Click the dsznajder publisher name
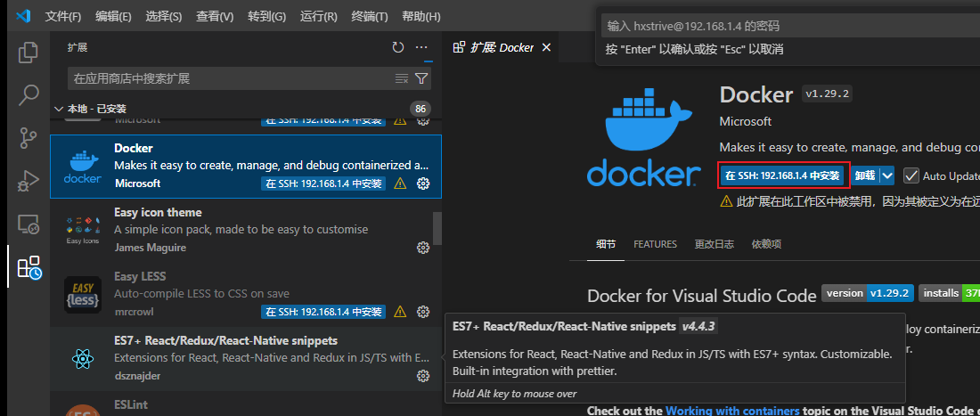Viewport: 980px width, 416px height. 137,376
